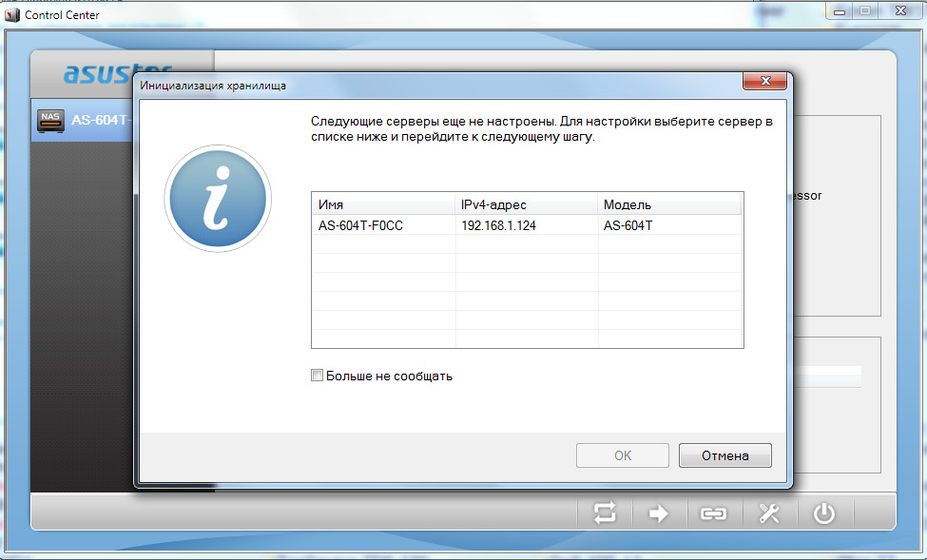Sort by the "Имя" column header

coord(383,204)
